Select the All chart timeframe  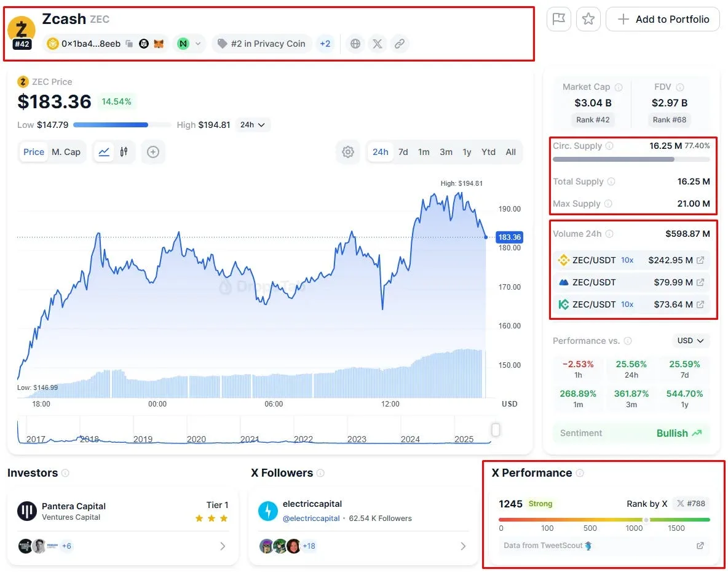point(511,152)
